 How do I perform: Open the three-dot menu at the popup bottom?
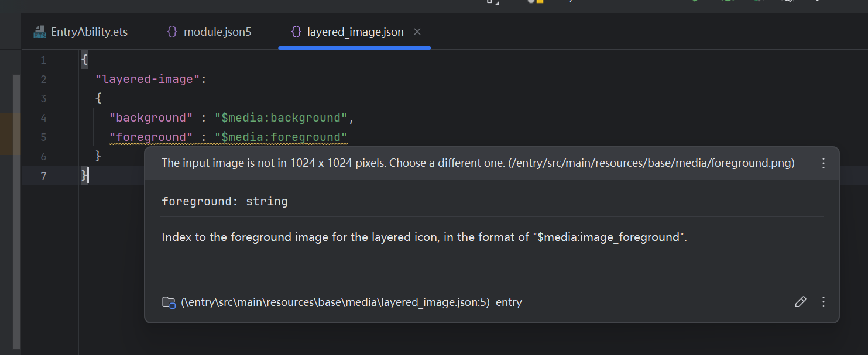tap(823, 302)
